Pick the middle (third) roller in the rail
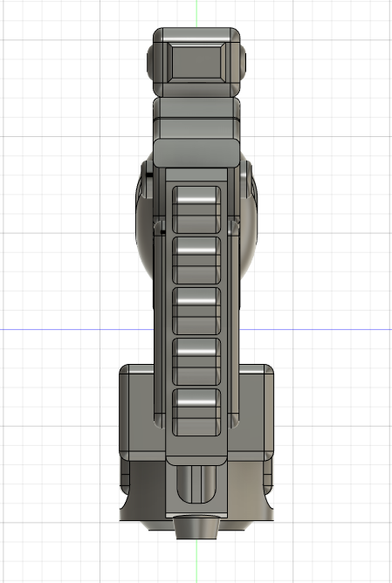The width and height of the screenshot is (392, 583). point(196,312)
